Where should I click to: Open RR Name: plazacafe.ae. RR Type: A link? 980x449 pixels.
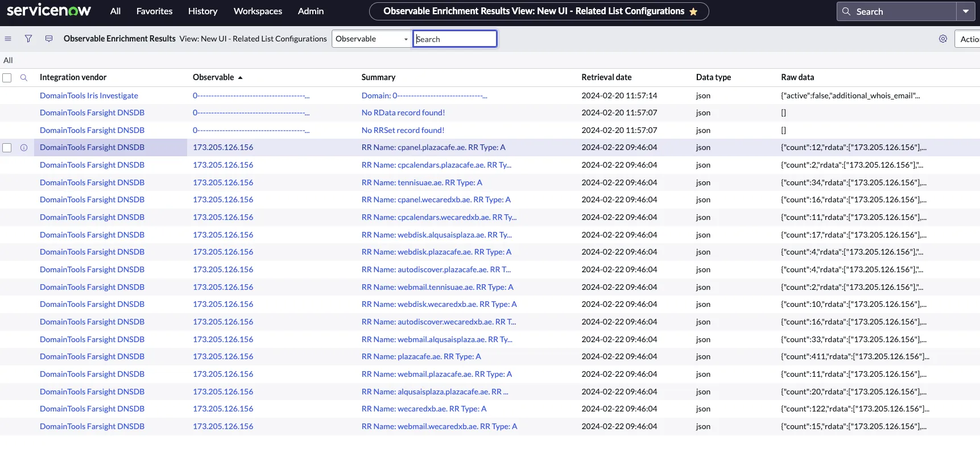[421, 356]
